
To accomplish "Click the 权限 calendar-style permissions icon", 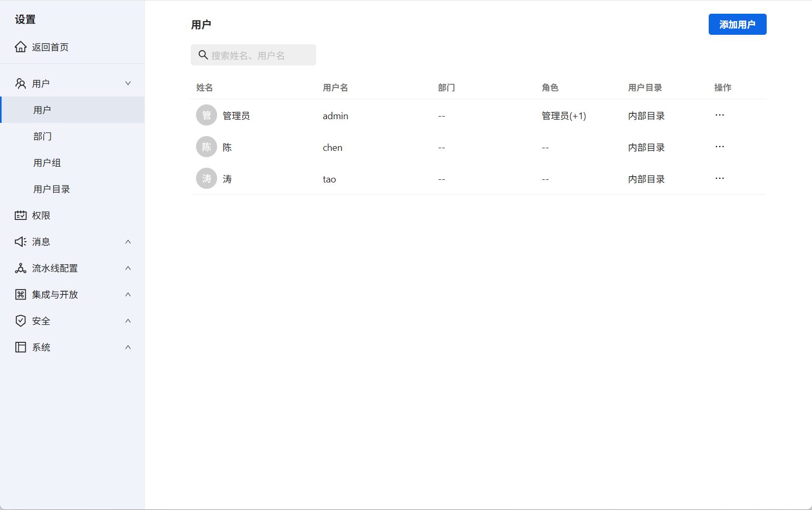I will pyautogui.click(x=21, y=215).
